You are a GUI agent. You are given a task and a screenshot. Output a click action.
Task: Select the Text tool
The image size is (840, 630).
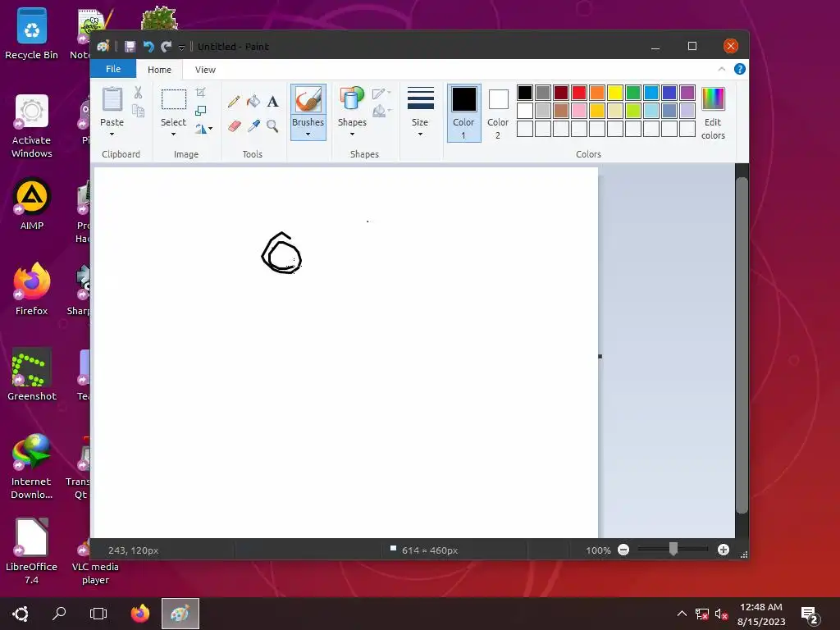272,101
